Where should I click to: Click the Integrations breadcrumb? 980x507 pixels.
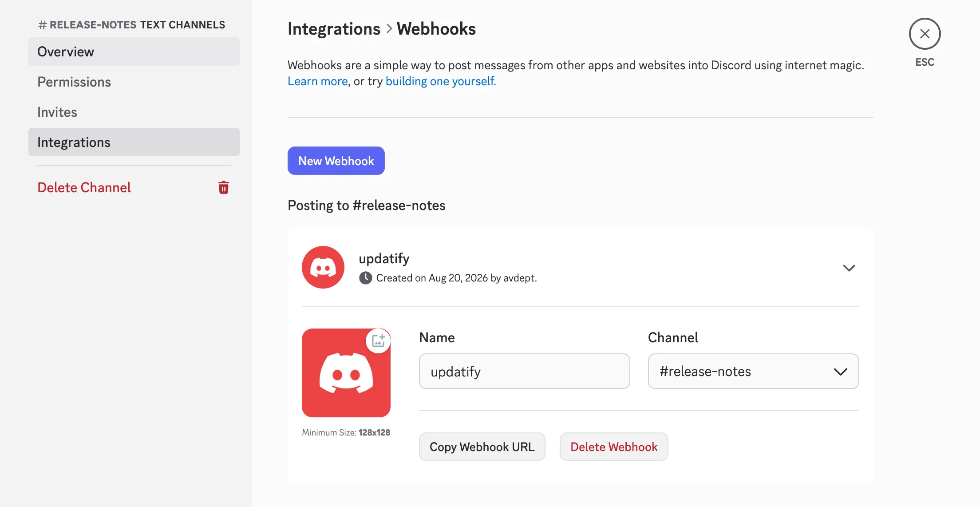click(334, 29)
